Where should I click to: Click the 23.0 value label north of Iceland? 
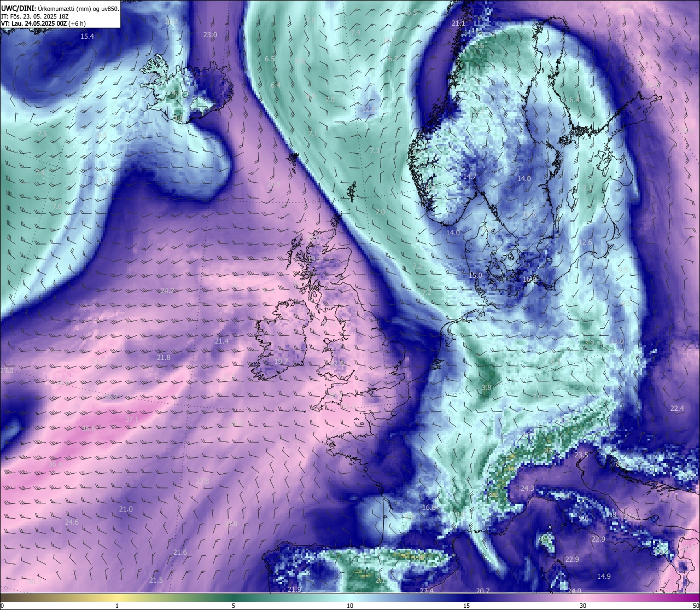coord(210,34)
